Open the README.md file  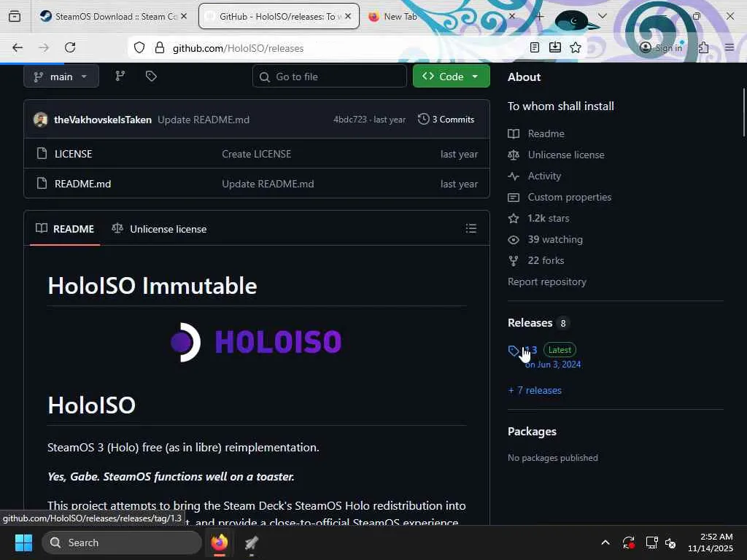83,184
